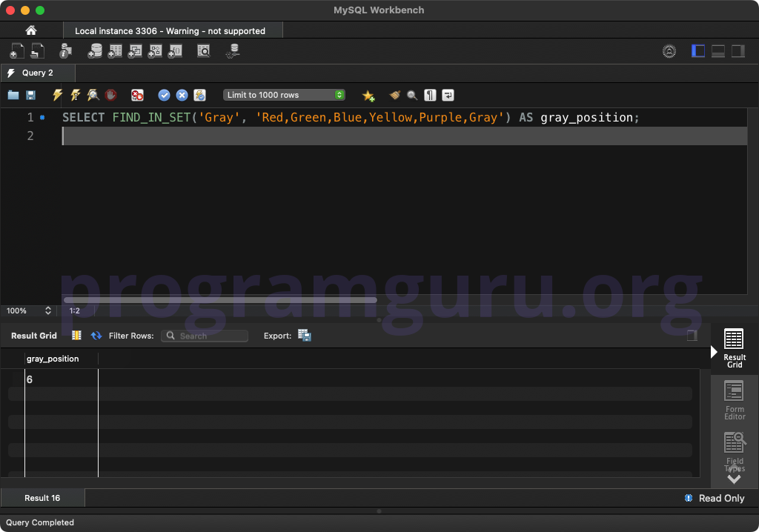Beautify the SQL query with brush

coord(394,95)
